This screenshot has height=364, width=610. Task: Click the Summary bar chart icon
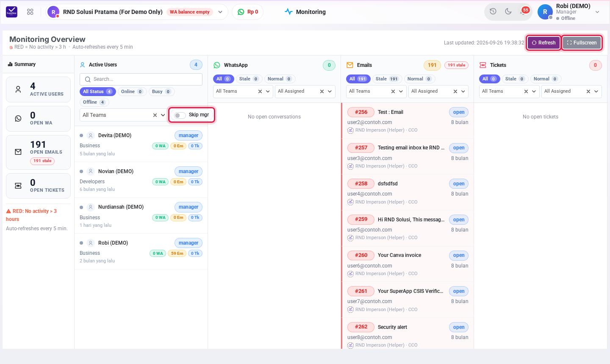pyautogui.click(x=10, y=64)
